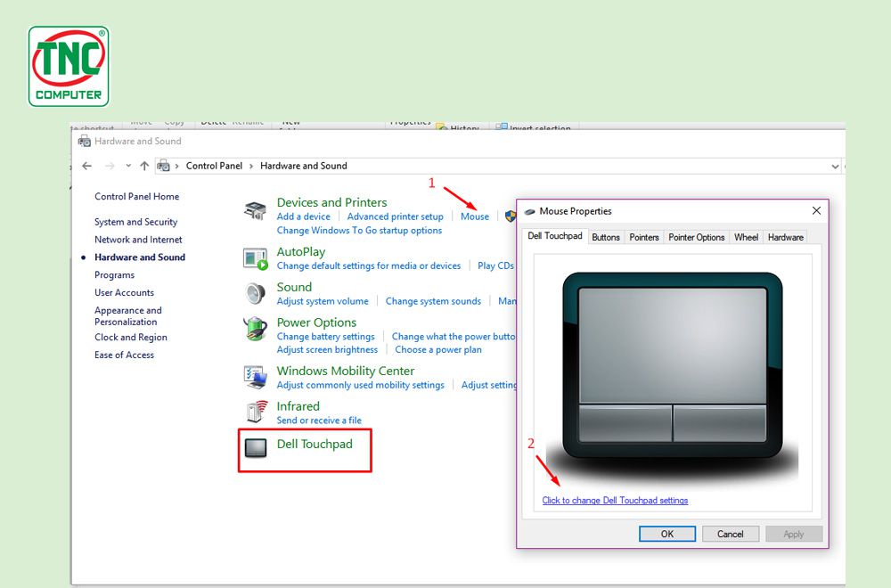This screenshot has height=588, width=891.
Task: Go to Control Panel Home
Action: 137,197
